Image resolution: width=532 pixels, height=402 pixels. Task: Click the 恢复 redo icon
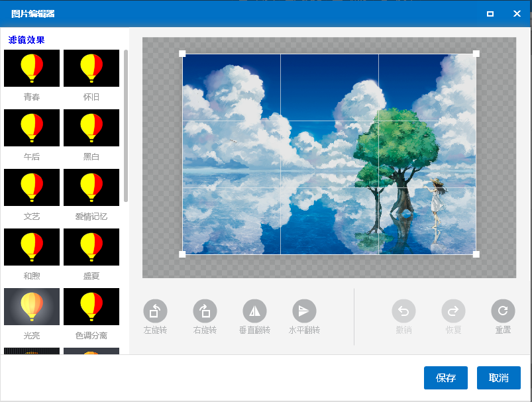click(x=453, y=311)
